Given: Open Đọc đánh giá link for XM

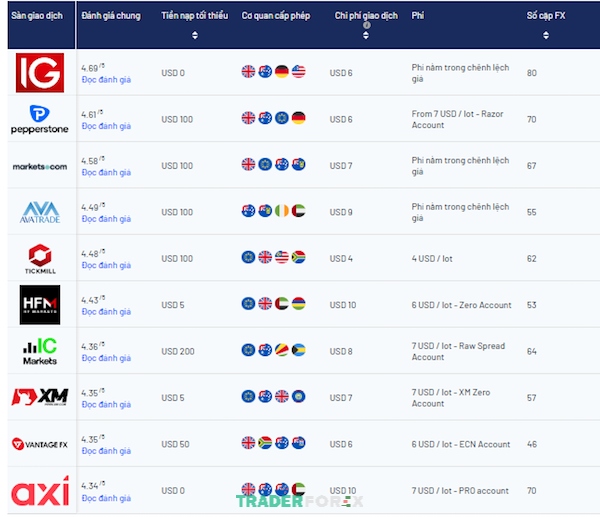Looking at the screenshot, I should click(106, 404).
